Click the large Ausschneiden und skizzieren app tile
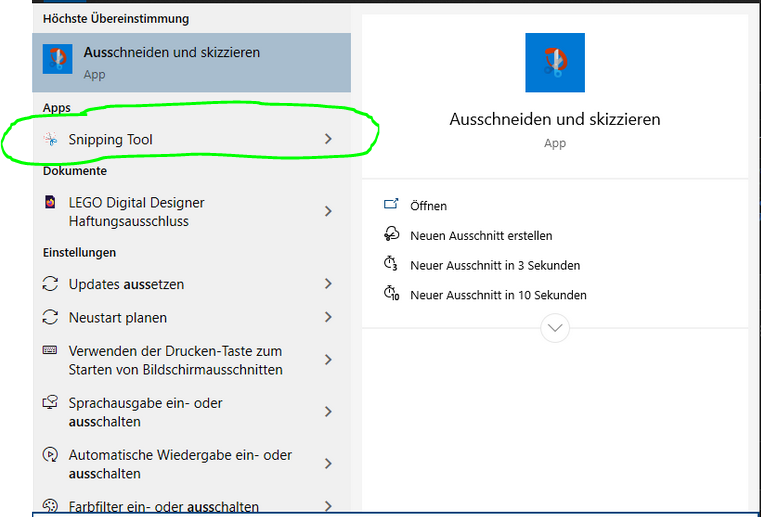The image size is (761, 517). coord(555,63)
